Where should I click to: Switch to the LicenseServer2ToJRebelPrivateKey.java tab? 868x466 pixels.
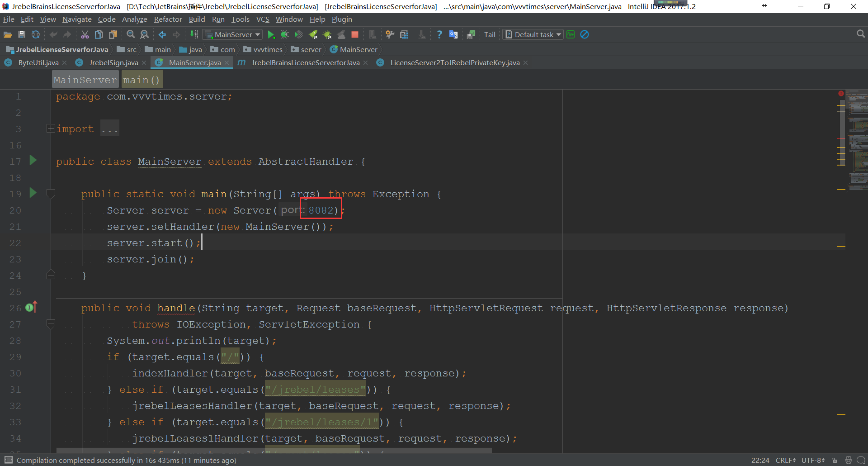coord(455,63)
